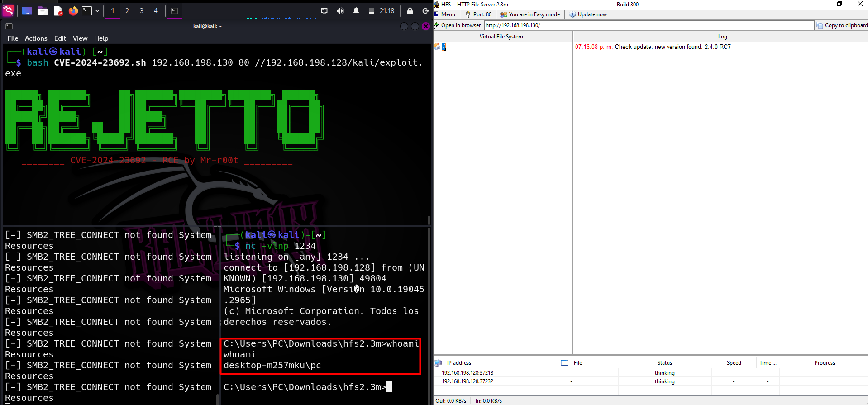
Task: Open the terminal Edit menu
Action: coord(60,38)
